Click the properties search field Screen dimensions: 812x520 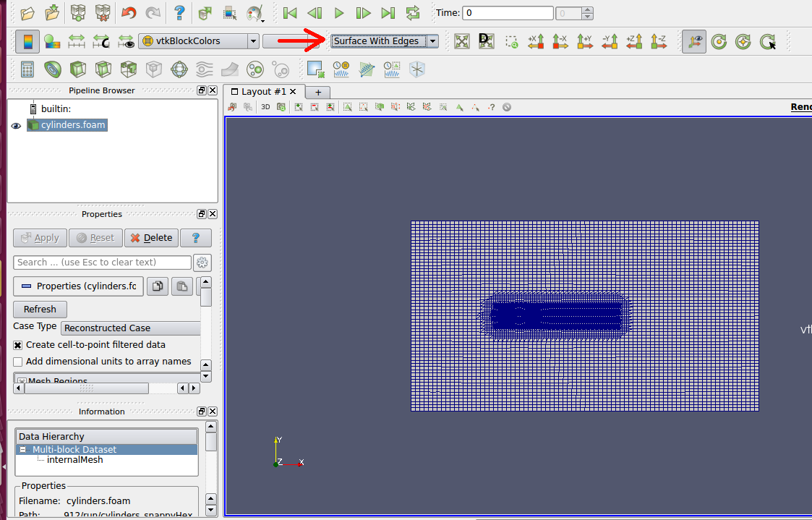click(103, 262)
